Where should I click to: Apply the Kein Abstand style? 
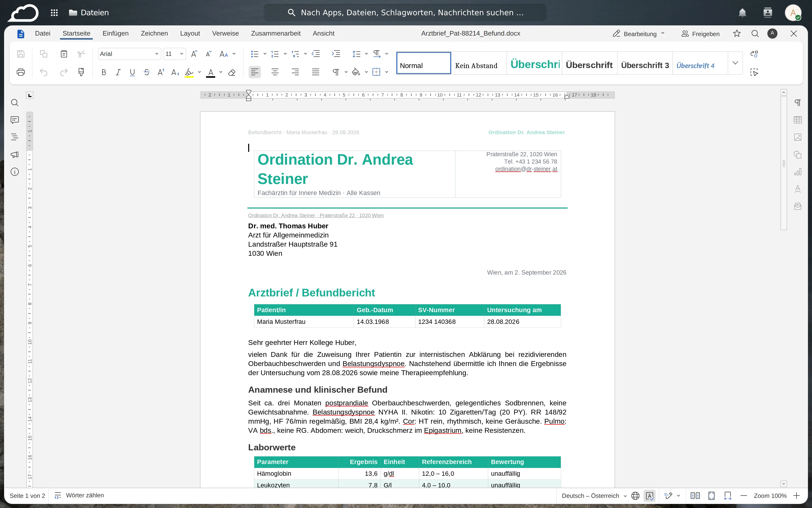pos(479,63)
